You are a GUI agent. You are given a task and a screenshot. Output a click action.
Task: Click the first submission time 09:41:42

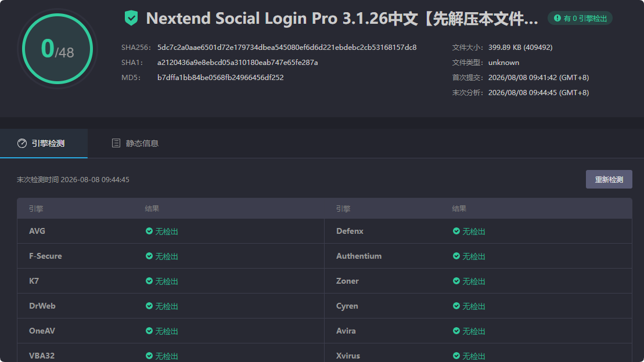(538, 78)
